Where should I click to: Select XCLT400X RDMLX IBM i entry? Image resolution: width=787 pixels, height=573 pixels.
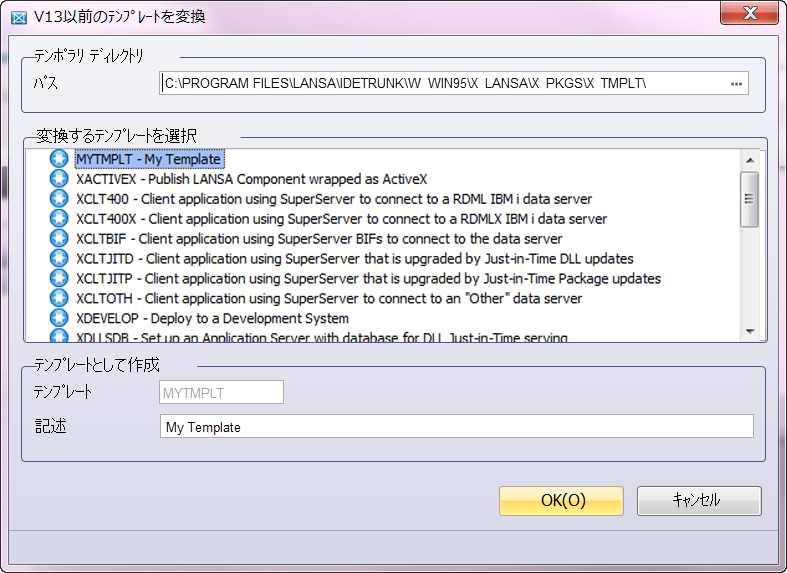[x=341, y=219]
